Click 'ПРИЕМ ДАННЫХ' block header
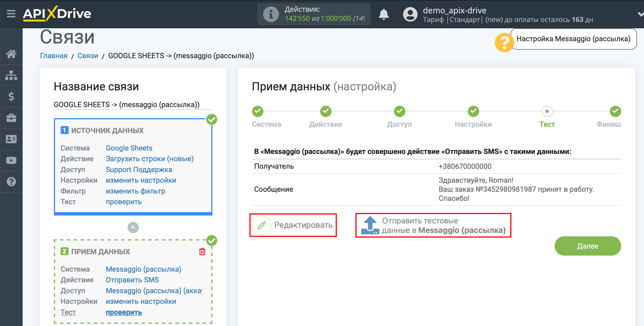 tap(101, 252)
